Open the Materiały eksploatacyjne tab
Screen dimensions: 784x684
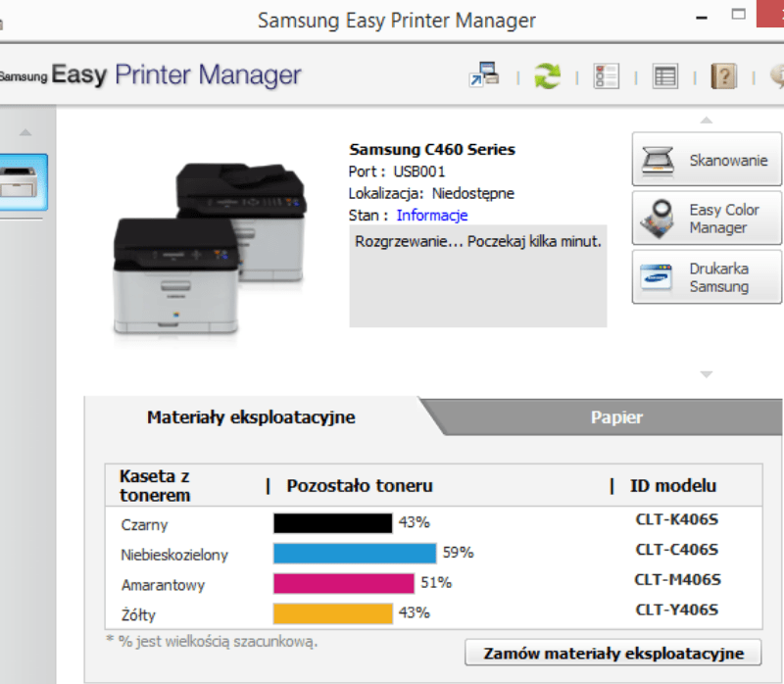(251, 416)
